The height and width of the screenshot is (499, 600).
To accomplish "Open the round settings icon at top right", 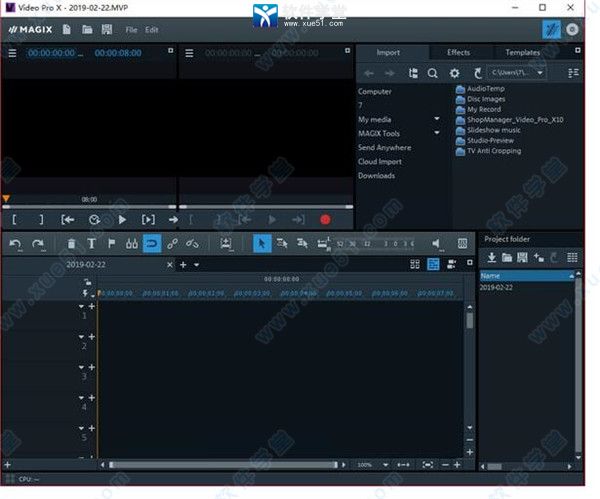I will [x=572, y=29].
